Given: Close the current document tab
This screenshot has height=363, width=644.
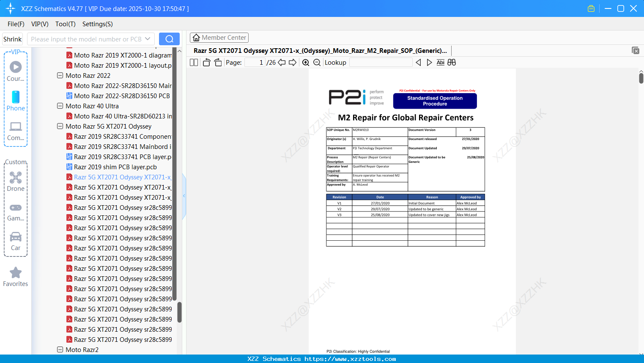Looking at the screenshot, I should point(636,50).
